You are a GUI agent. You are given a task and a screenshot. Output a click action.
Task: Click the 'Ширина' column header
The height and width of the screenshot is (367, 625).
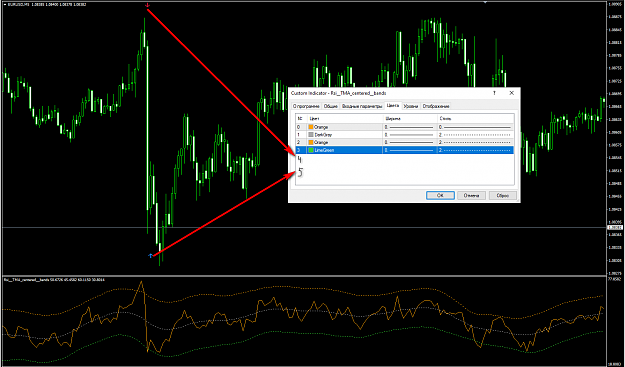point(410,119)
